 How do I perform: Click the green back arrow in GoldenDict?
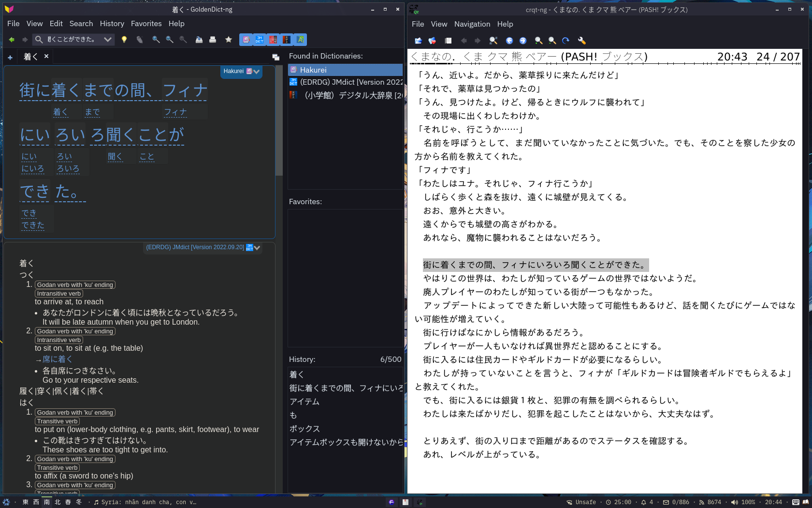click(x=12, y=40)
